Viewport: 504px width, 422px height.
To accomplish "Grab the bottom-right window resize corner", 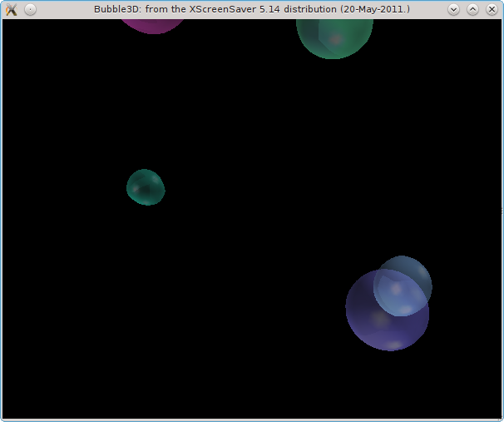I will [x=502, y=420].
